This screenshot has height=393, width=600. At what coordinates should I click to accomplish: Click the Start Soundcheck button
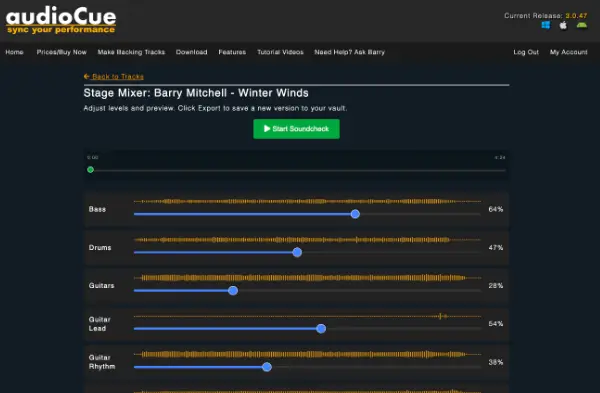pos(296,129)
